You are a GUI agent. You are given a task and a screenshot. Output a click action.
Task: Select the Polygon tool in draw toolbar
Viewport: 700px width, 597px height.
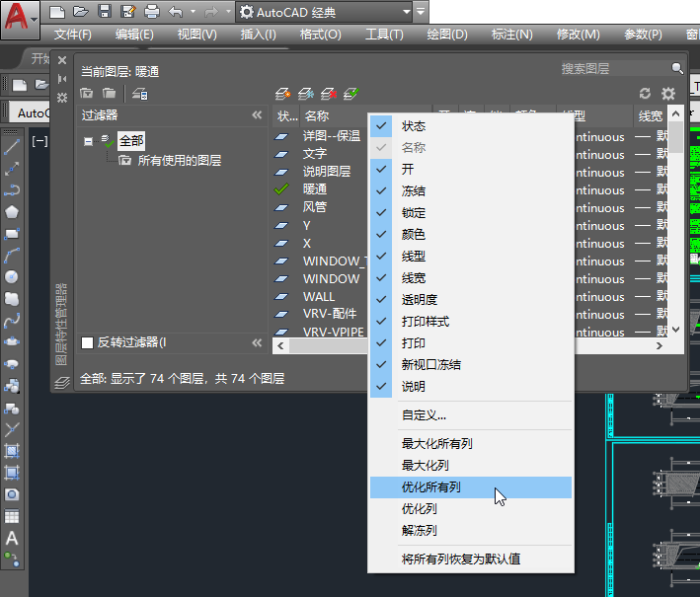tap(12, 212)
